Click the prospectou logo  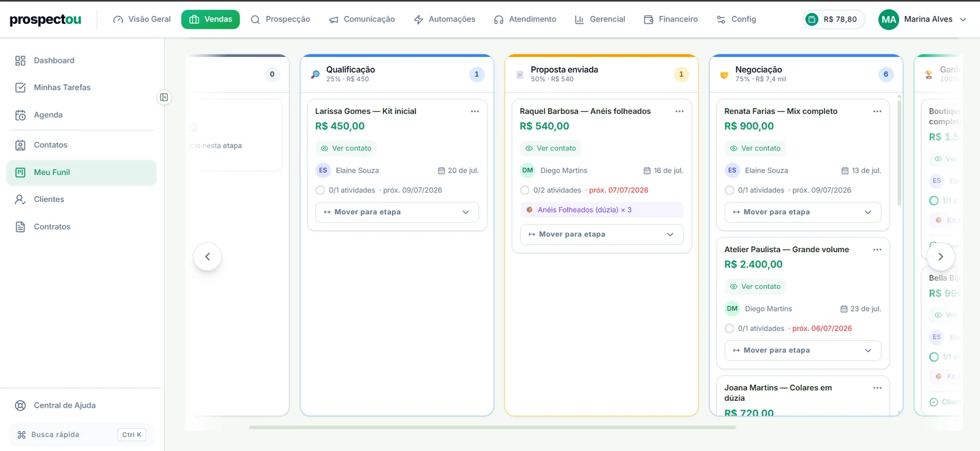click(45, 20)
